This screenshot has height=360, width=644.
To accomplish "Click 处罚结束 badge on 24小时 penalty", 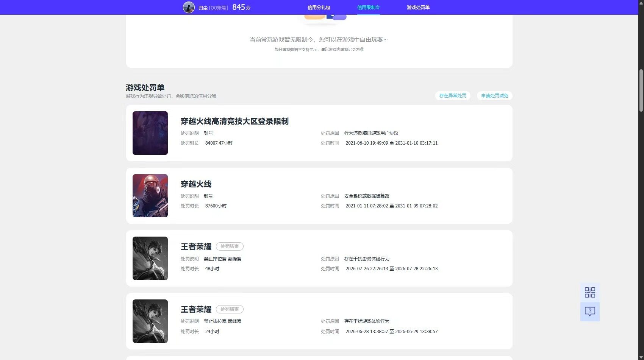I will point(230,309).
